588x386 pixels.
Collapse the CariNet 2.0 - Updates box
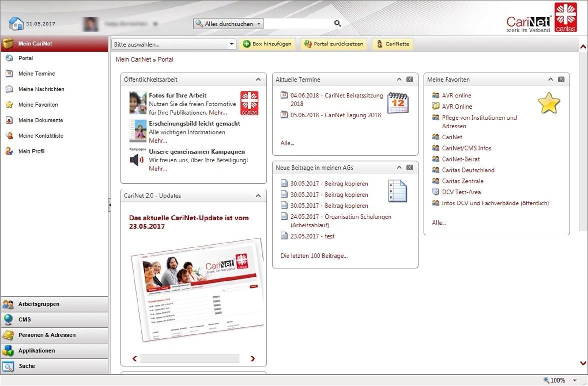tap(258, 196)
